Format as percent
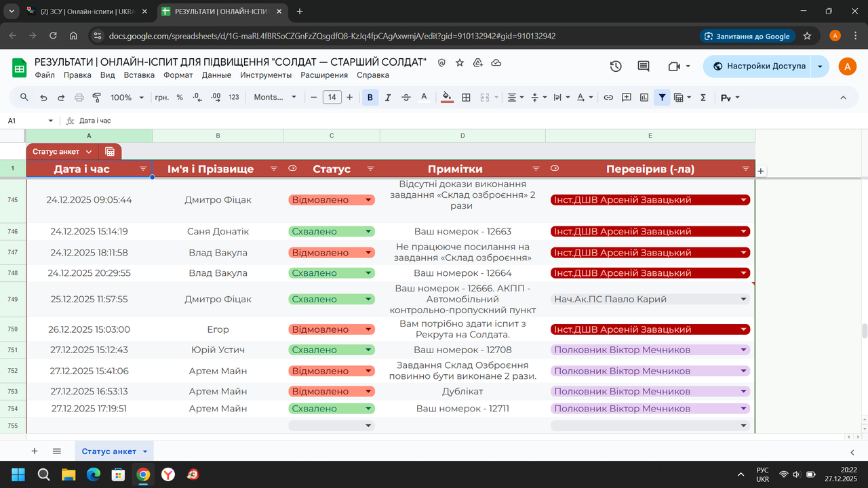The image size is (868, 488). [x=180, y=98]
